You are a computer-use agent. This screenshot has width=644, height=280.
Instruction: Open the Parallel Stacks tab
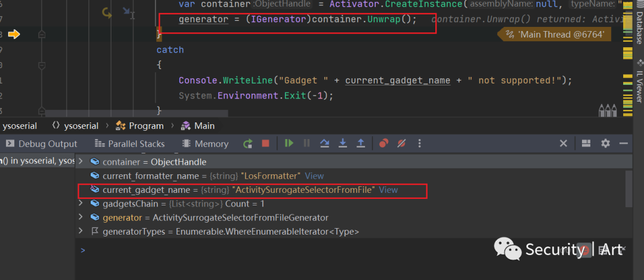[x=130, y=144]
